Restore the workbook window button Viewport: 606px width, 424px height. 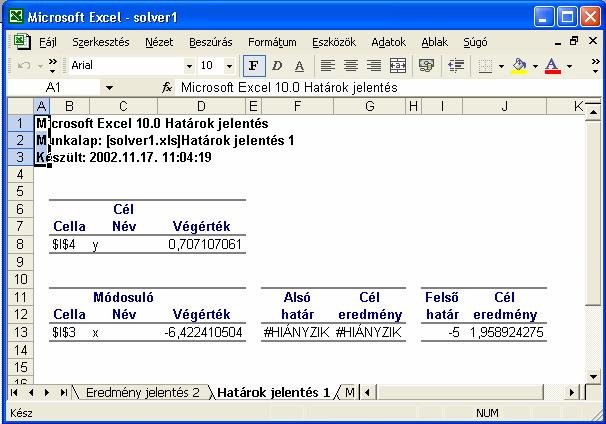574,41
